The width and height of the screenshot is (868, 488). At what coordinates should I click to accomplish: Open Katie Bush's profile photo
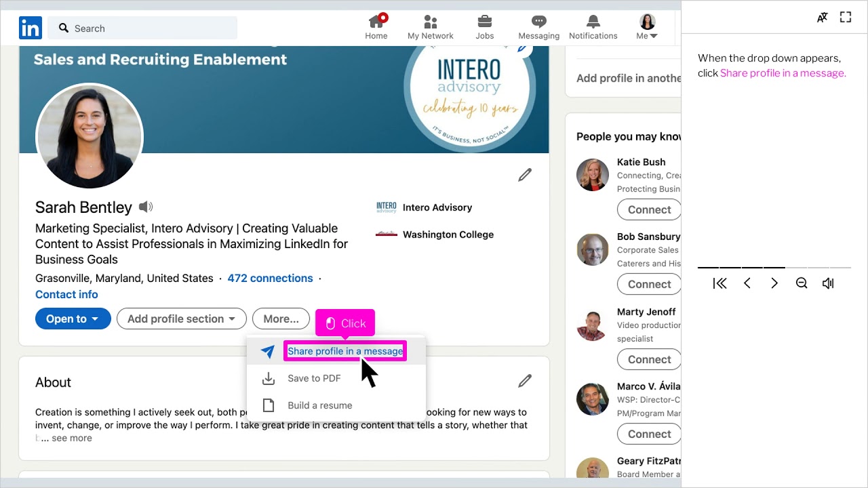[x=593, y=175]
